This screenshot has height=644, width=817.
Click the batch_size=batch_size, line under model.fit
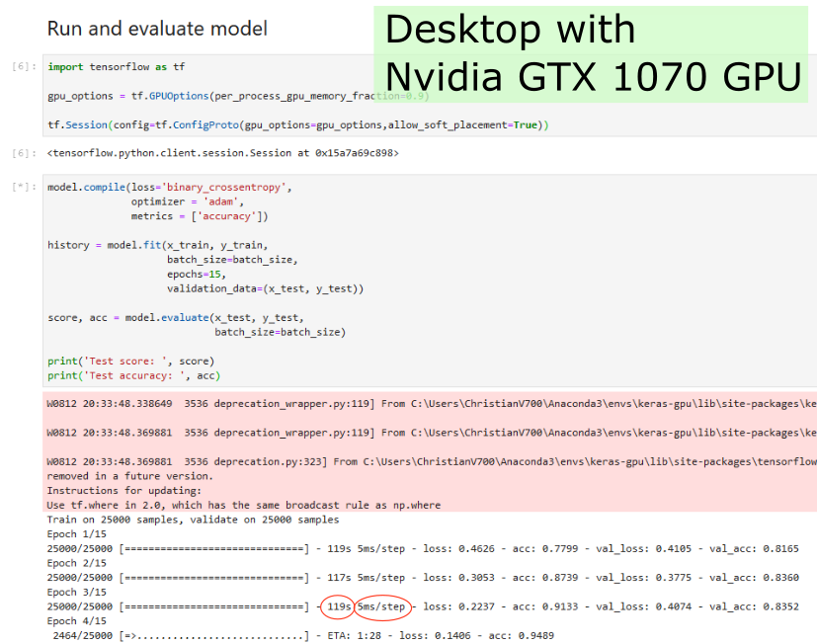click(x=232, y=260)
